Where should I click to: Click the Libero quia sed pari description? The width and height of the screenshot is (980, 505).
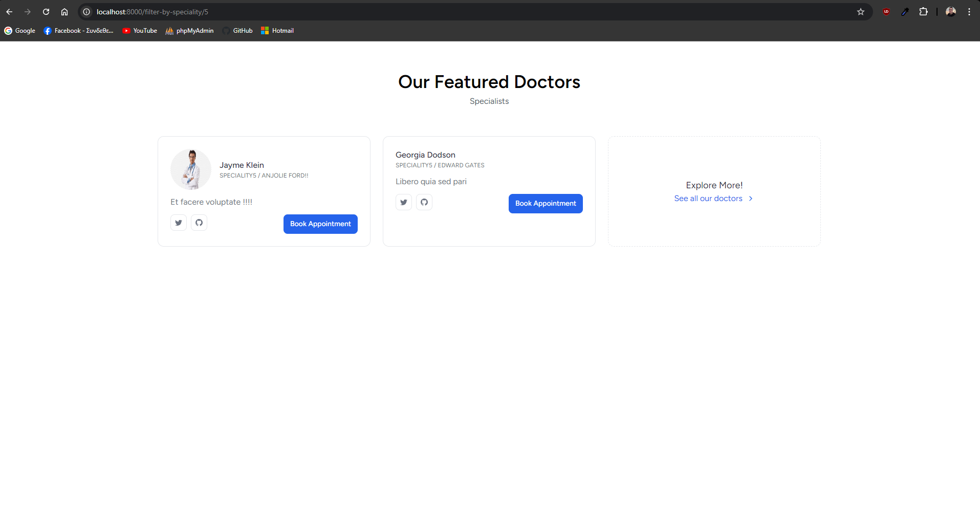(x=431, y=182)
